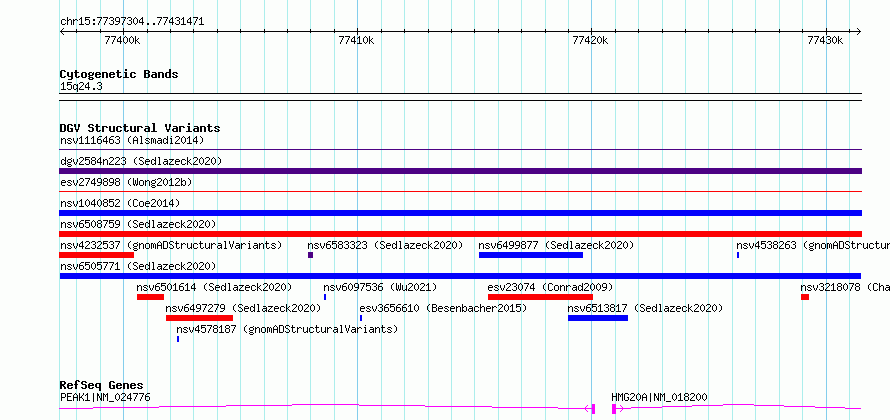890x420 pixels.
Task: Open the RefSeq Genes track title
Action: click(102, 385)
